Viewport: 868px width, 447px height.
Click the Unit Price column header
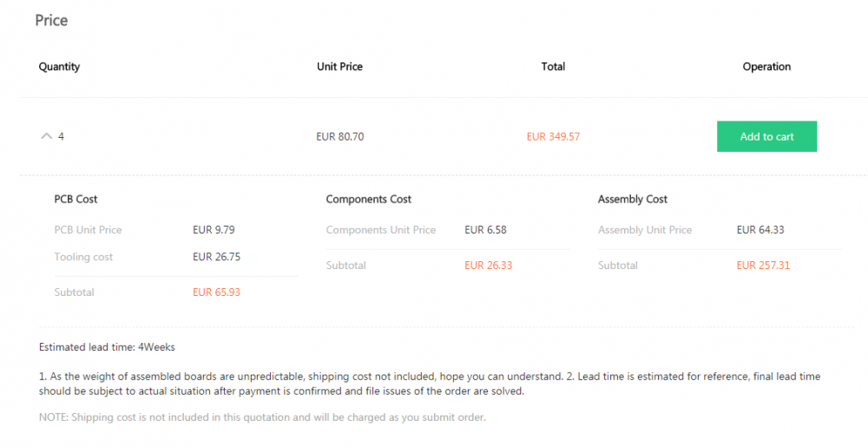[x=339, y=67]
